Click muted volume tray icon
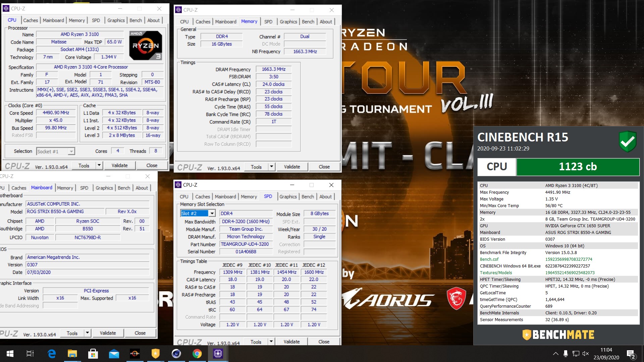Image resolution: width=644 pixels, height=362 pixels. click(x=586, y=354)
